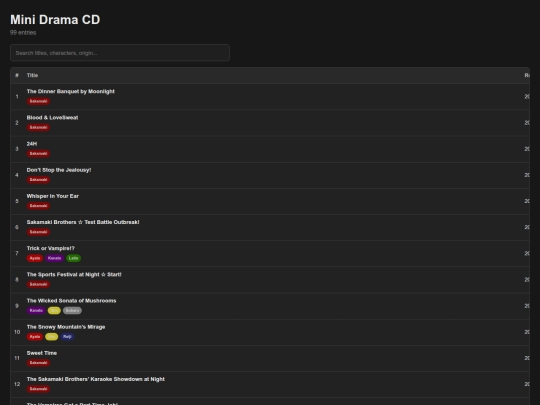Select row number 1 cell
The height and width of the screenshot is (405, 540).
[x=17, y=96]
